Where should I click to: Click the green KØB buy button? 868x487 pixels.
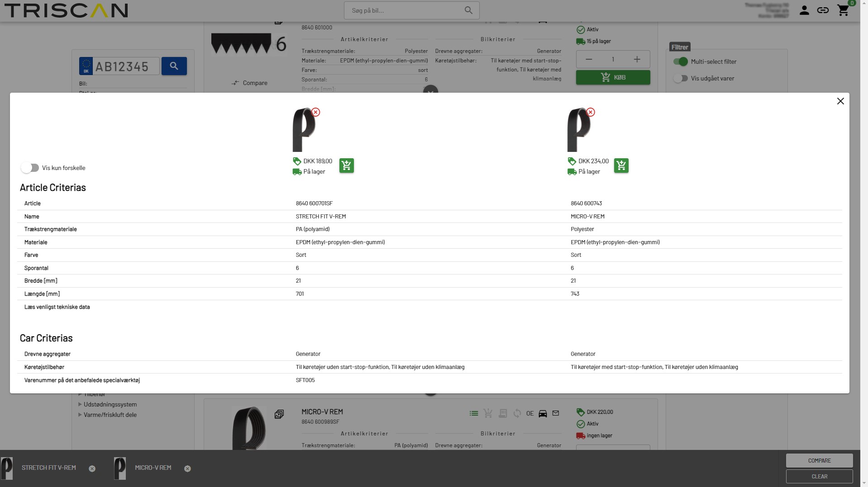613,77
